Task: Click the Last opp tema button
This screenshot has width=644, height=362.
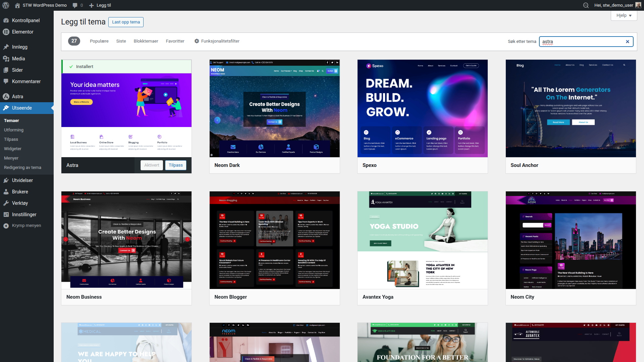Action: point(126,22)
